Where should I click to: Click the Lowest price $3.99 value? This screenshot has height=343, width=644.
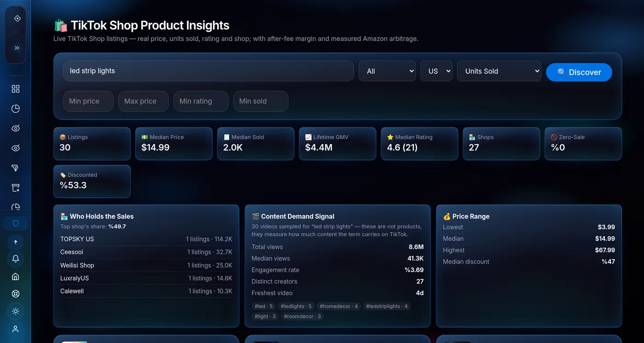coord(606,227)
